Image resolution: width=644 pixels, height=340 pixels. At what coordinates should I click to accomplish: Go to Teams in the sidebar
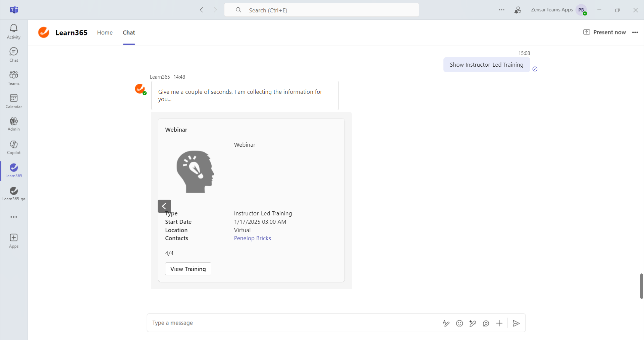click(x=14, y=78)
